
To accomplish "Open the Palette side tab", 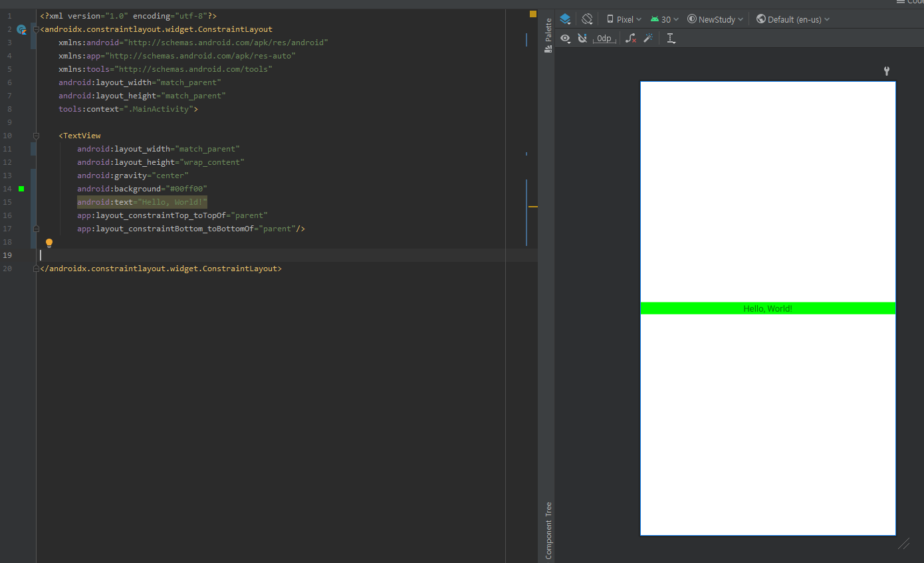I will (548, 35).
